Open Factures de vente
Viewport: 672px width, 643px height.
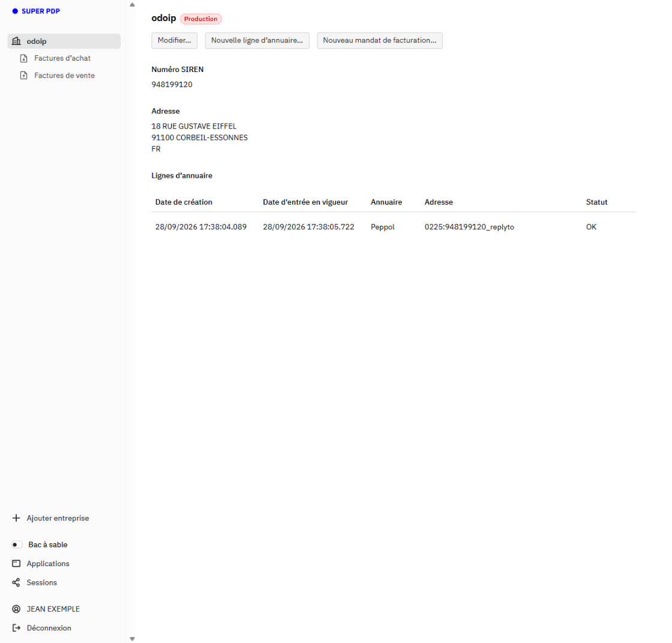coord(64,76)
